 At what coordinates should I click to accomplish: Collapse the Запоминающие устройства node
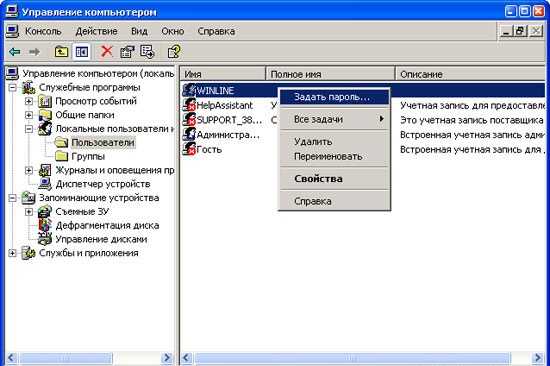click(x=12, y=198)
